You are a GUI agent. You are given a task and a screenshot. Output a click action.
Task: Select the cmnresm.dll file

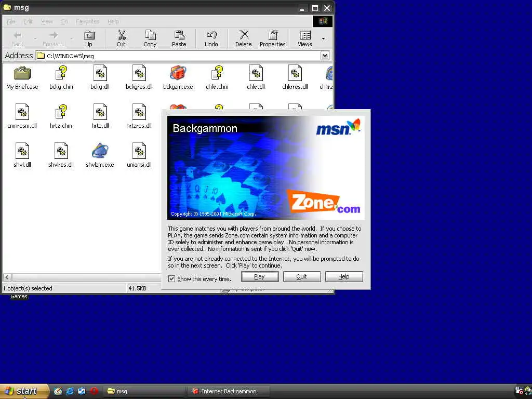tap(22, 117)
